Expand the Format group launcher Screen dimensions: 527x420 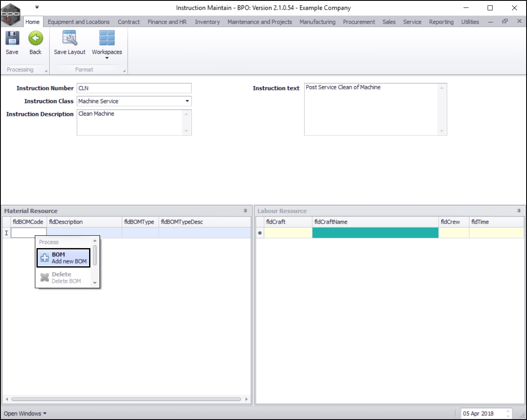124,71
